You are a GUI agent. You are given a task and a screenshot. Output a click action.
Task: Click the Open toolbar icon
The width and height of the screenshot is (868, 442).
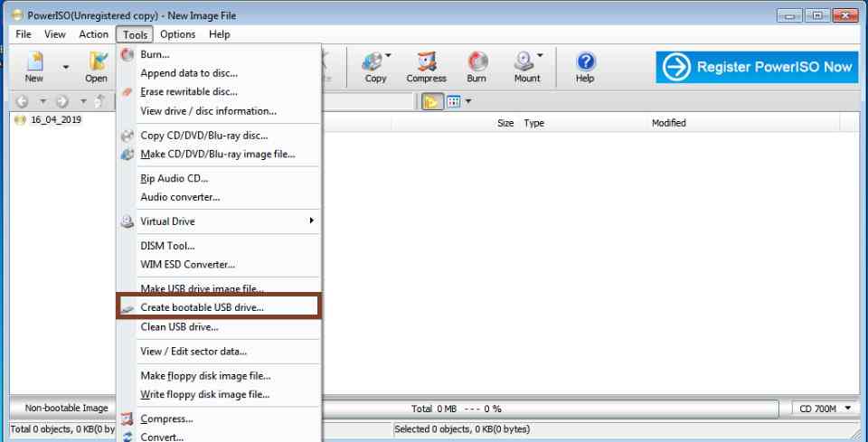click(x=96, y=67)
